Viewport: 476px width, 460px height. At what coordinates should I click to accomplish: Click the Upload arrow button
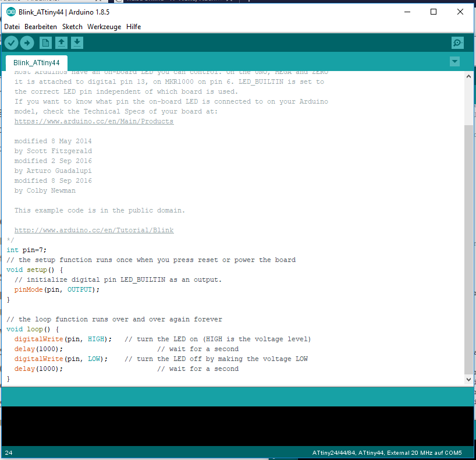(27, 43)
